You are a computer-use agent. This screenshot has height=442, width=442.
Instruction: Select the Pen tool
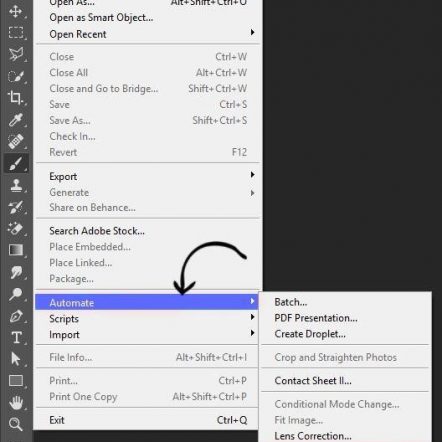point(16,316)
